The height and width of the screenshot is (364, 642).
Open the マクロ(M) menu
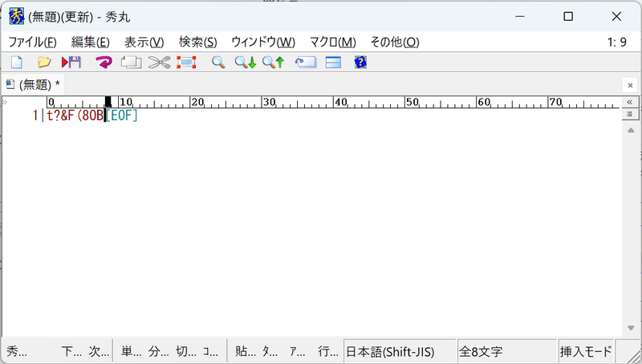click(333, 42)
